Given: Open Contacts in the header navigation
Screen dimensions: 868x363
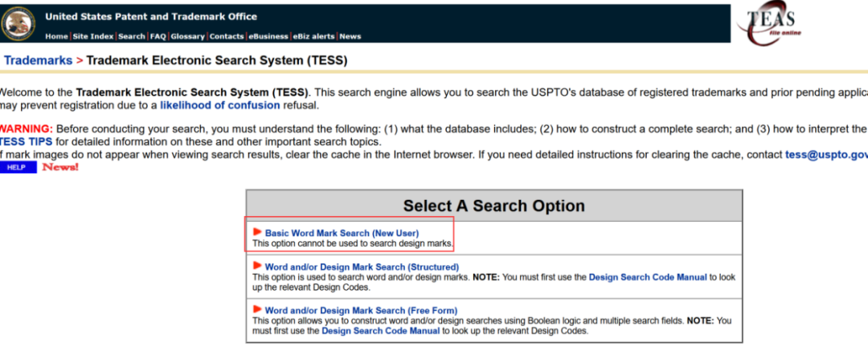Looking at the screenshot, I should (x=227, y=36).
